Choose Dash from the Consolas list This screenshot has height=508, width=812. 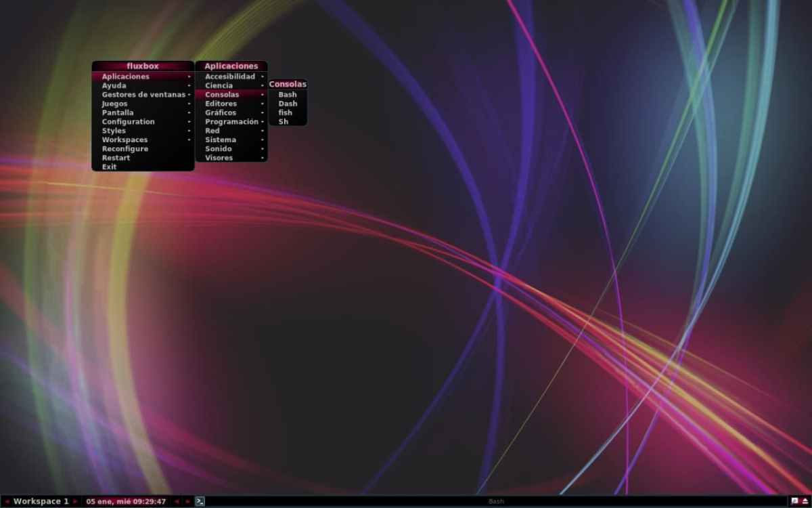(288, 104)
